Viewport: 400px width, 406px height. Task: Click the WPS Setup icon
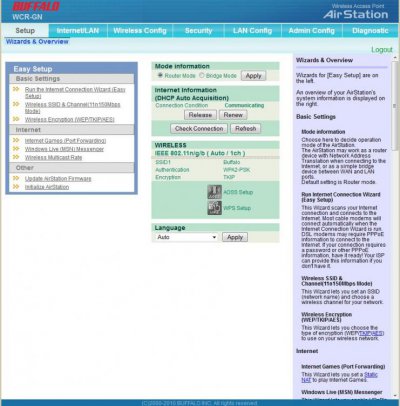214,208
